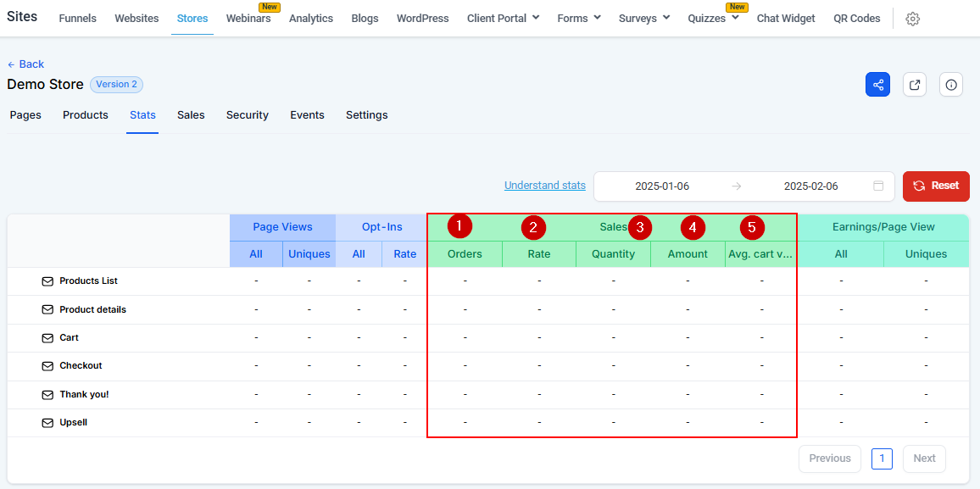
Task: Click envelope icon beside Upsell
Action: point(47,423)
